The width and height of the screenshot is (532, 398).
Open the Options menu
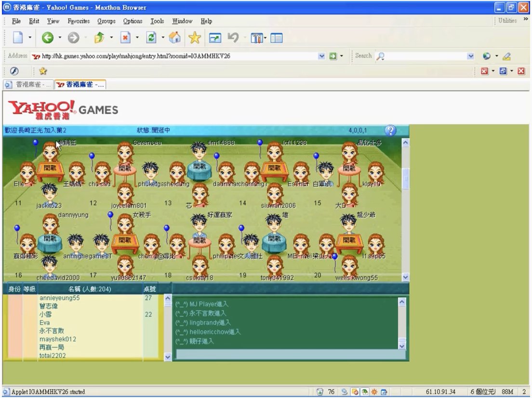tap(133, 21)
